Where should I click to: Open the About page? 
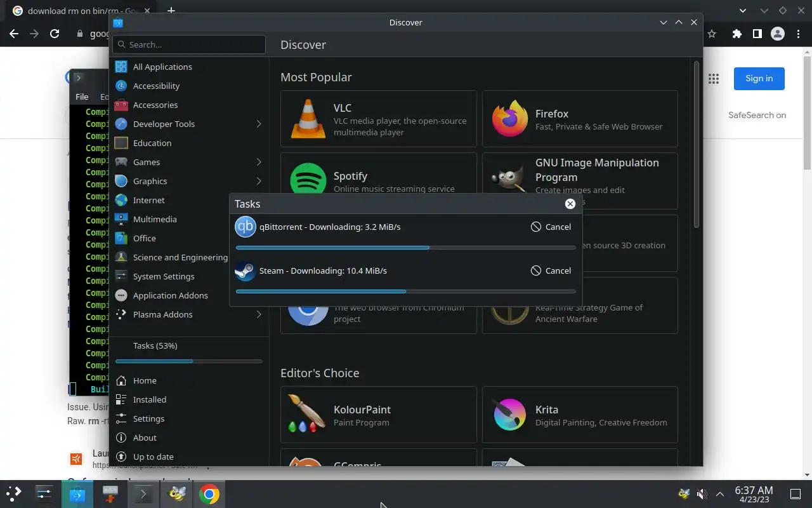[189, 438]
